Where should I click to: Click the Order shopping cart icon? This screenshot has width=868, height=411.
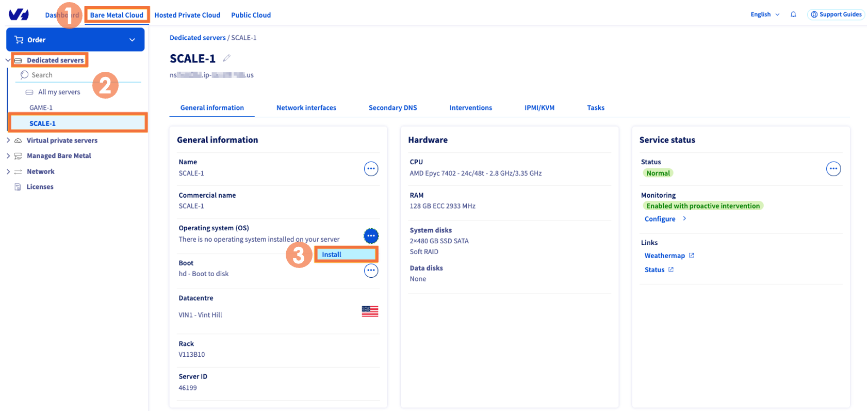click(19, 40)
